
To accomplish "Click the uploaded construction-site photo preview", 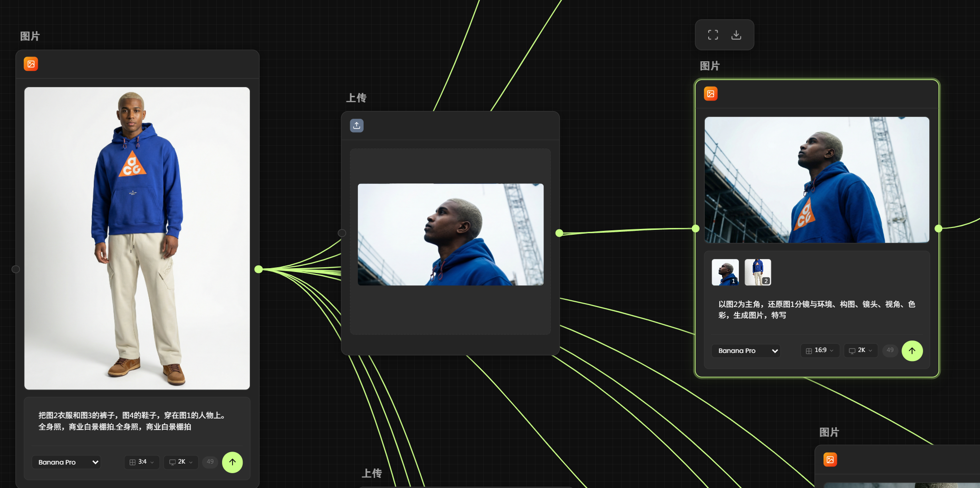I will (x=450, y=235).
